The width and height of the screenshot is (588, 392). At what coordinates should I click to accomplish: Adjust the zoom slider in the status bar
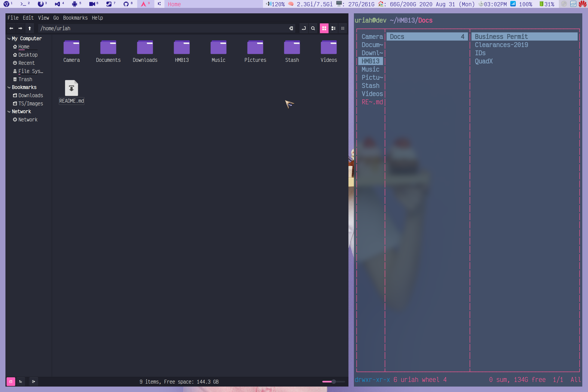tap(333, 382)
